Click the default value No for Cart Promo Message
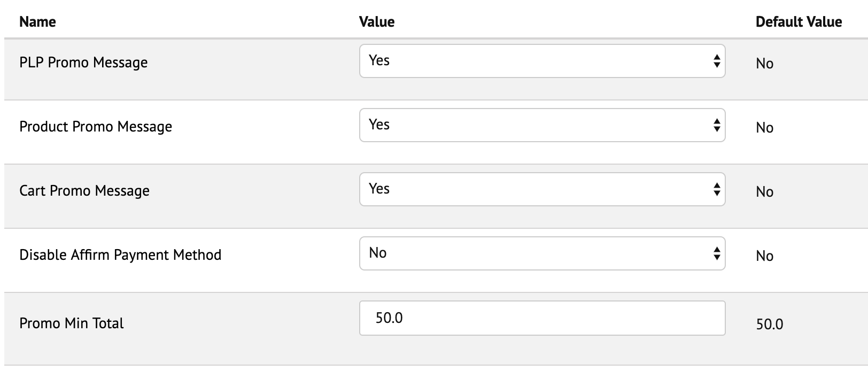The width and height of the screenshot is (868, 371). (764, 192)
